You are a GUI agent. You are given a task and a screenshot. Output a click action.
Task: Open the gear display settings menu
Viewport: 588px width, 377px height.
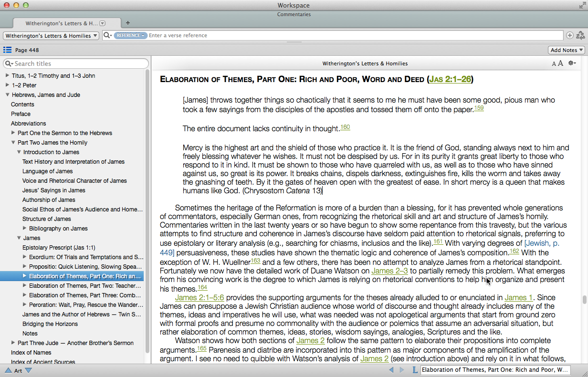coord(572,63)
